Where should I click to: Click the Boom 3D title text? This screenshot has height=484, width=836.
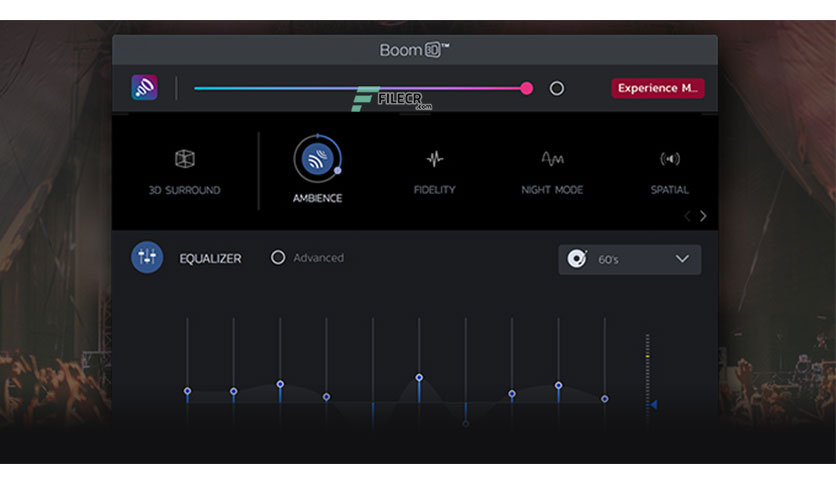414,50
